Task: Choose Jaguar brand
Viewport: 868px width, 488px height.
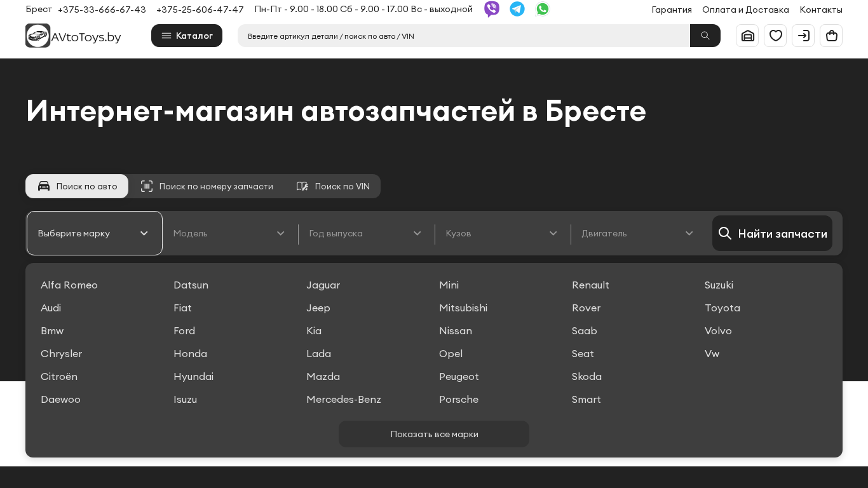Action: (323, 285)
